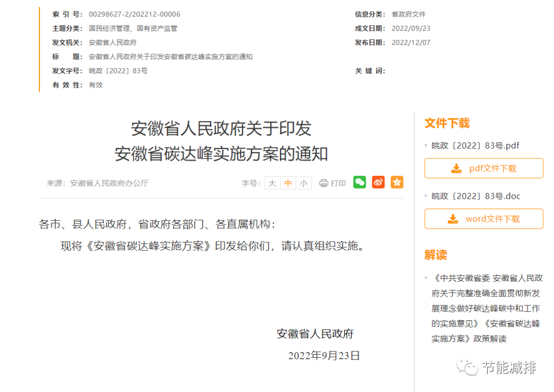The width and height of the screenshot is (554, 392).
Task: Click the large article heading 安徽省人民政府关于印发
Action: pos(221,129)
